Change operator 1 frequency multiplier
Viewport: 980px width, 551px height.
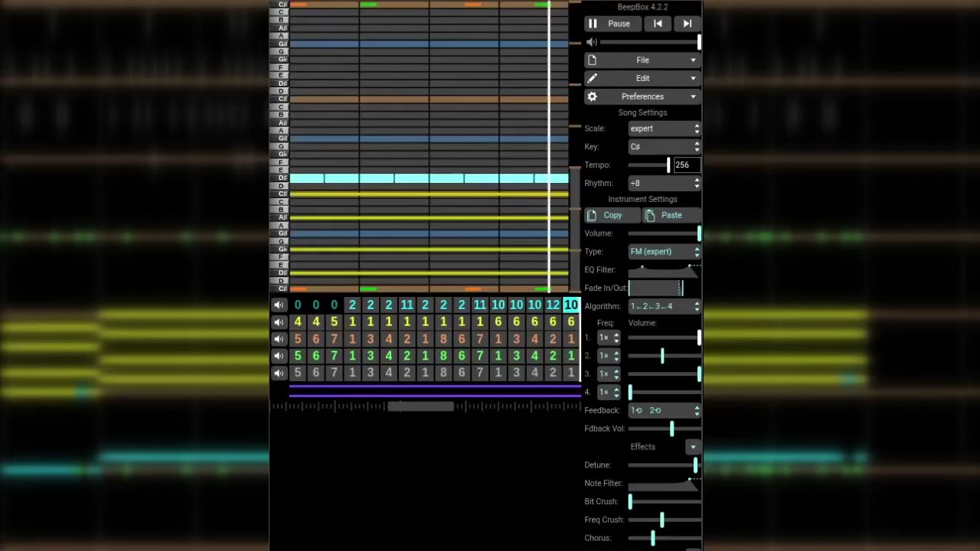[608, 337]
